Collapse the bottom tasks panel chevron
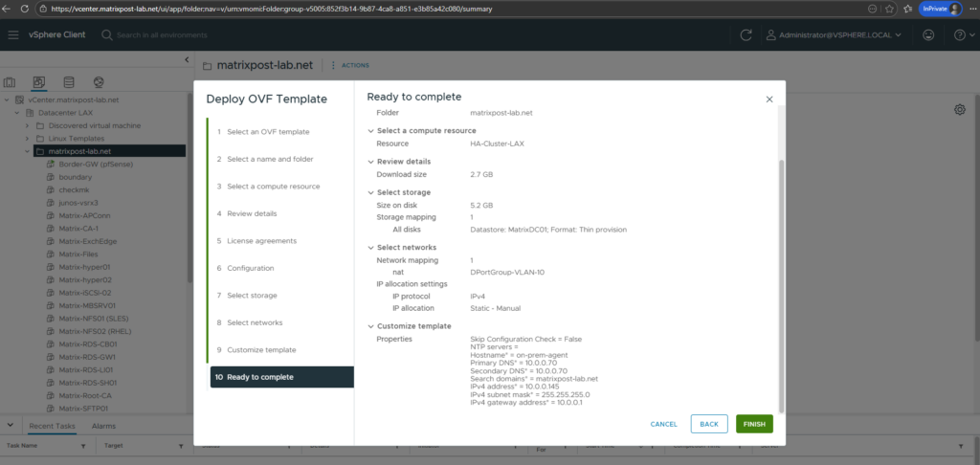The image size is (980, 465). click(x=10, y=425)
